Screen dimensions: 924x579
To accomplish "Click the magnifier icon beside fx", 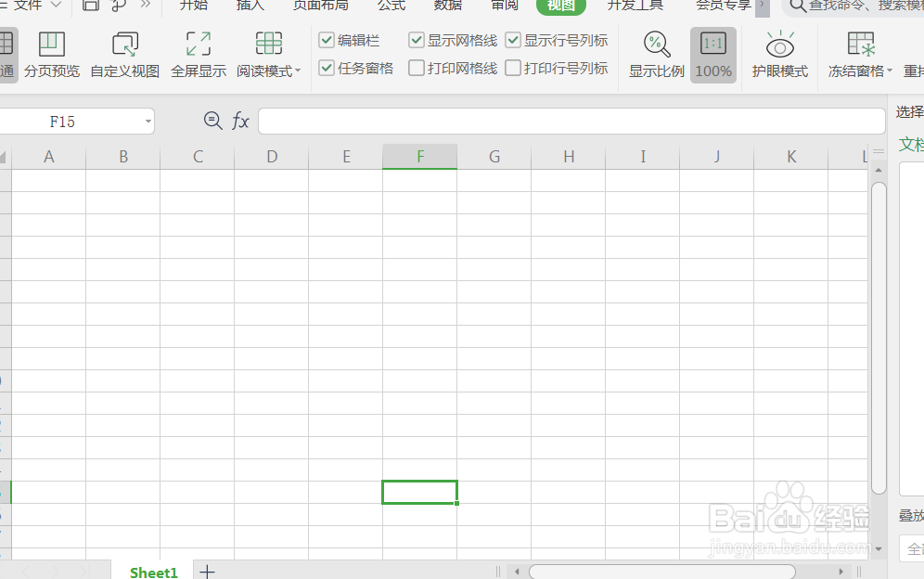I will coord(212,121).
